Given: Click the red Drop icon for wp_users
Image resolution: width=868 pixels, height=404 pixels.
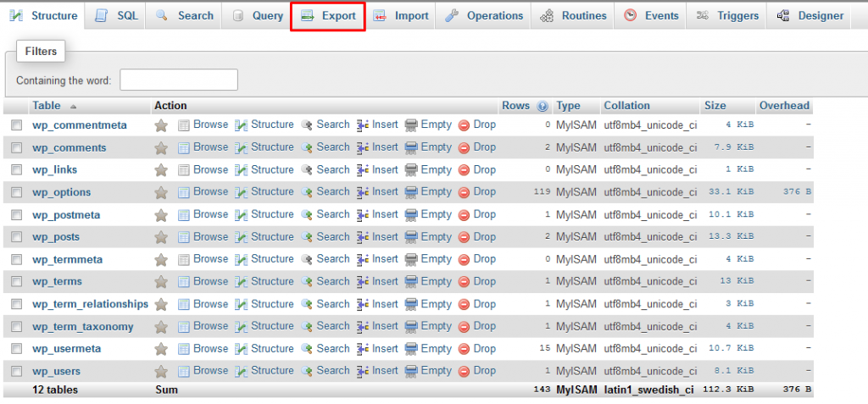Looking at the screenshot, I should (464, 371).
